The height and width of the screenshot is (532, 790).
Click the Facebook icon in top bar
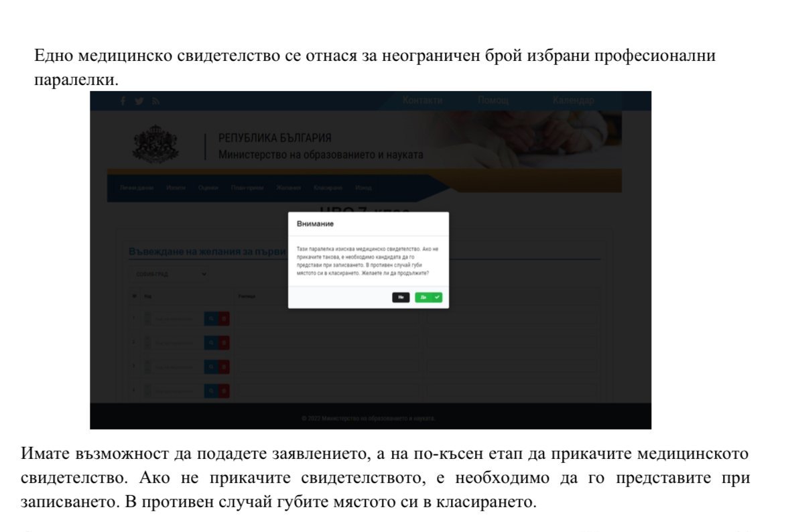point(123,101)
